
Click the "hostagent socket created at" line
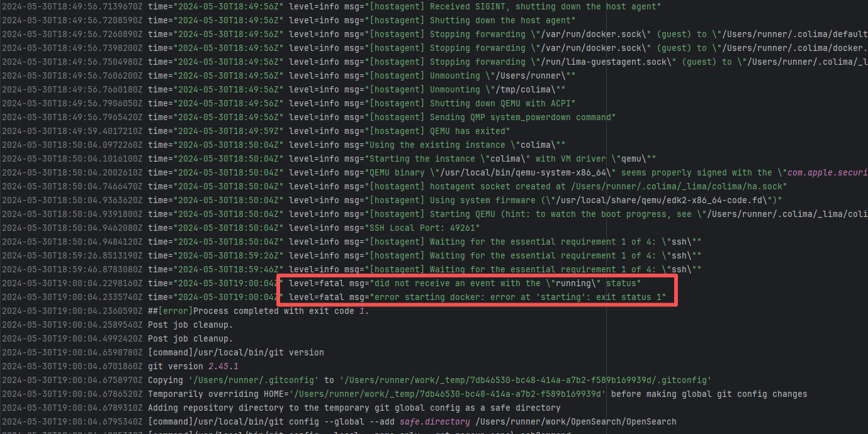(x=608, y=186)
